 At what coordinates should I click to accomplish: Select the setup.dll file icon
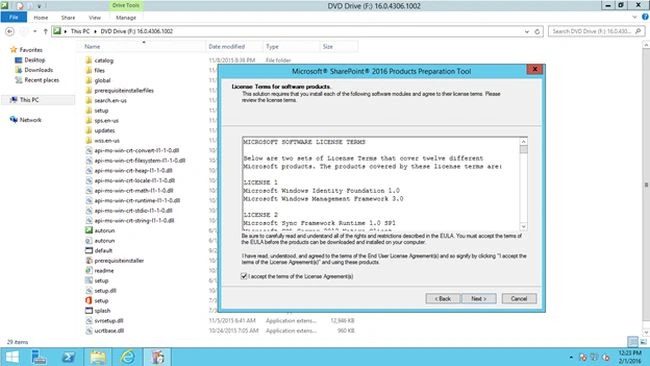click(x=89, y=291)
